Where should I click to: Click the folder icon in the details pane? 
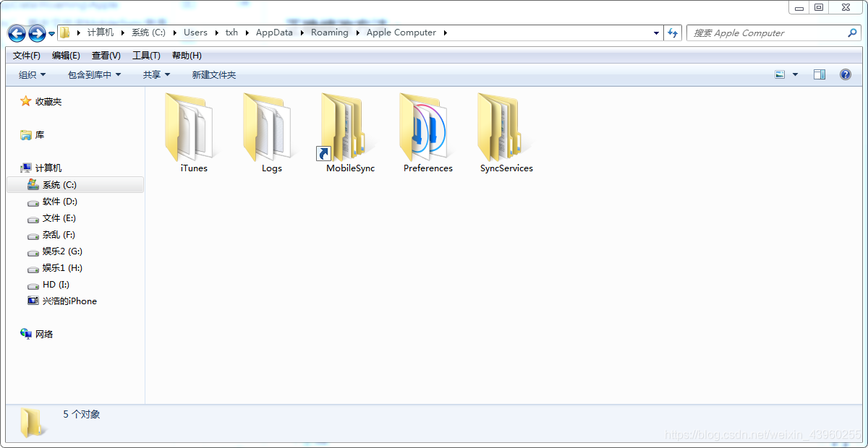tap(32, 422)
